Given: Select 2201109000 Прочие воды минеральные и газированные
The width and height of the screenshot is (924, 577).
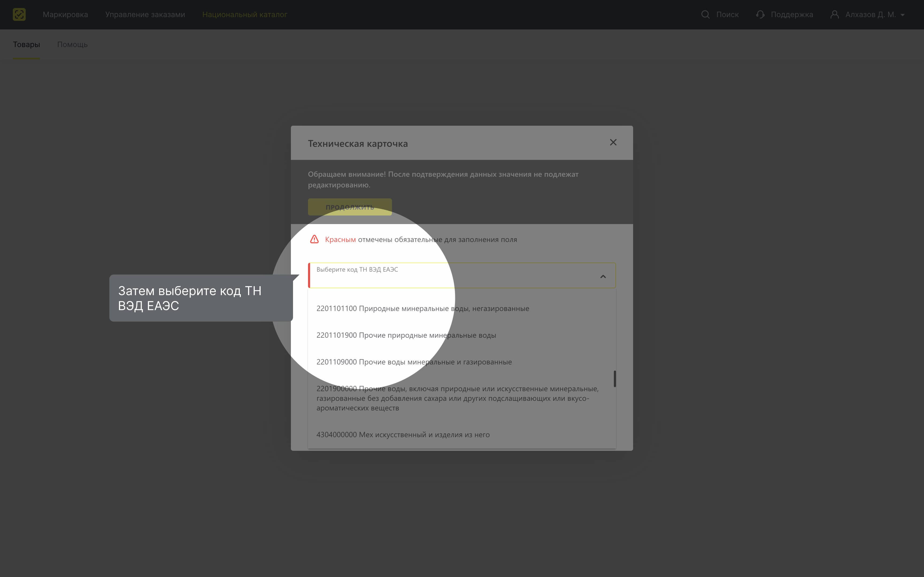Looking at the screenshot, I should coord(462,362).
